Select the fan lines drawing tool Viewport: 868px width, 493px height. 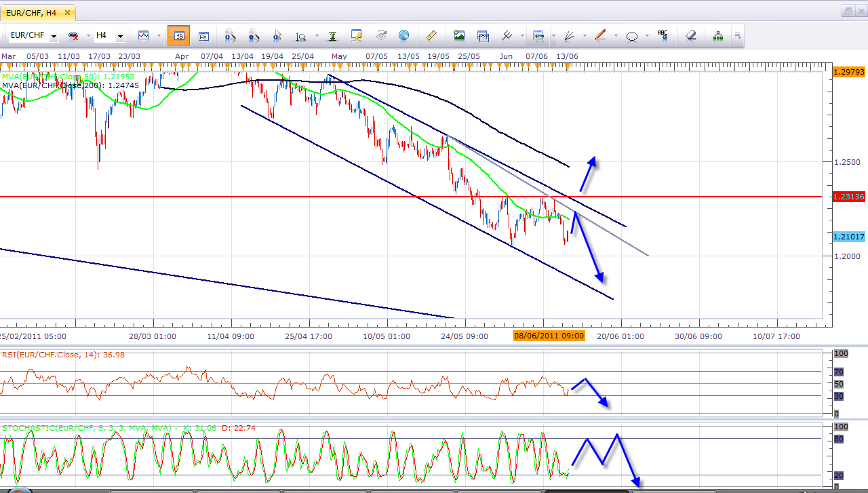click(569, 35)
